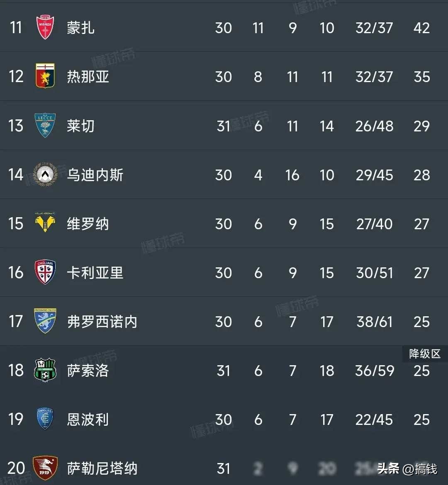Tap the Hellas Verona crest
The height and width of the screenshot is (485, 448).
tap(45, 223)
